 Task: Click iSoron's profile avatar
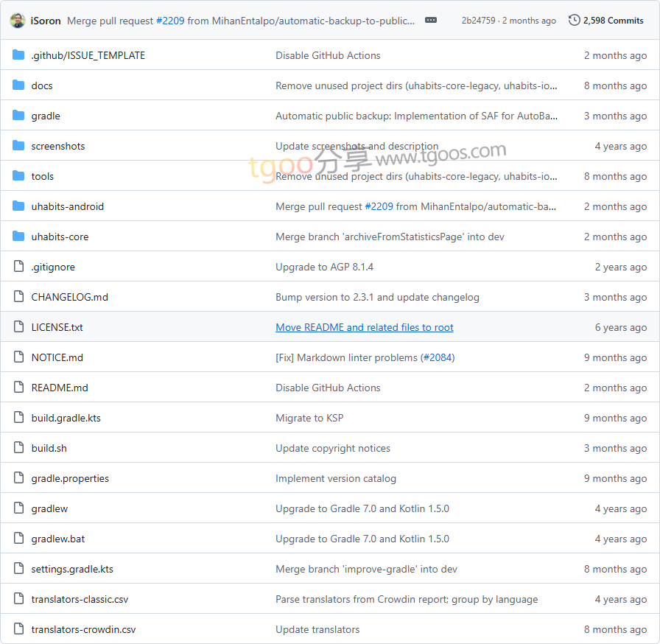click(18, 21)
